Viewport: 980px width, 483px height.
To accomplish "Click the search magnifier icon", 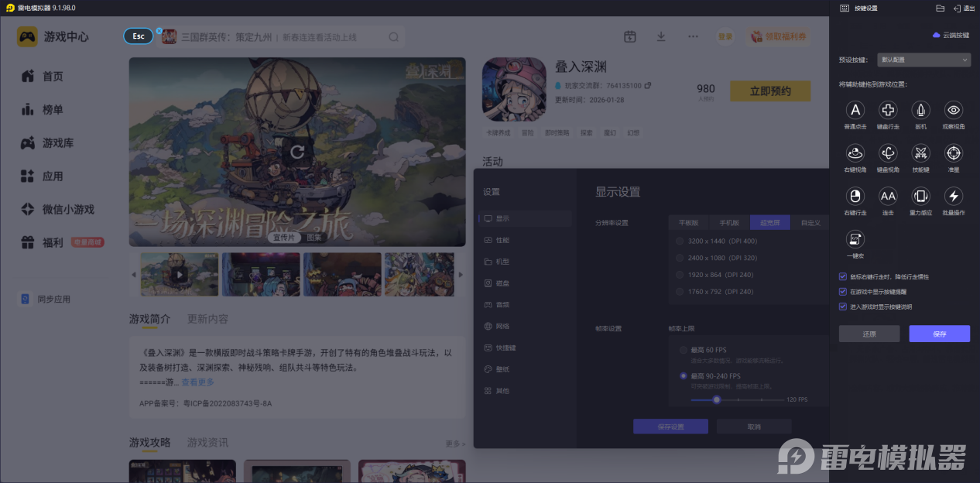I will (393, 37).
